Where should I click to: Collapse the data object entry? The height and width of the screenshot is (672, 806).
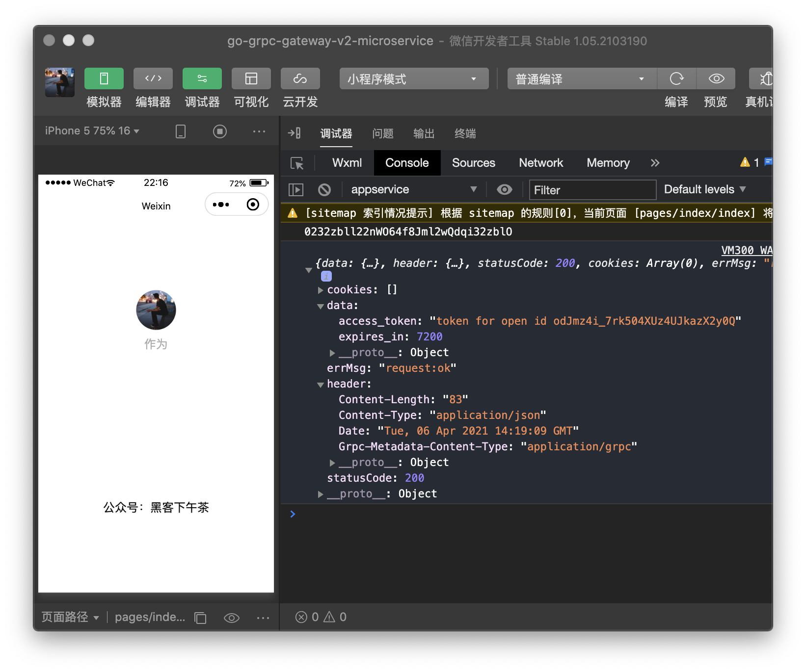tap(321, 306)
